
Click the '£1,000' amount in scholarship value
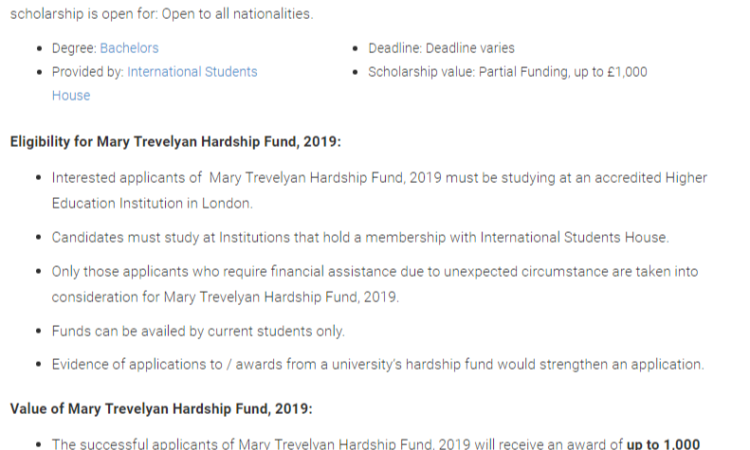[627, 72]
